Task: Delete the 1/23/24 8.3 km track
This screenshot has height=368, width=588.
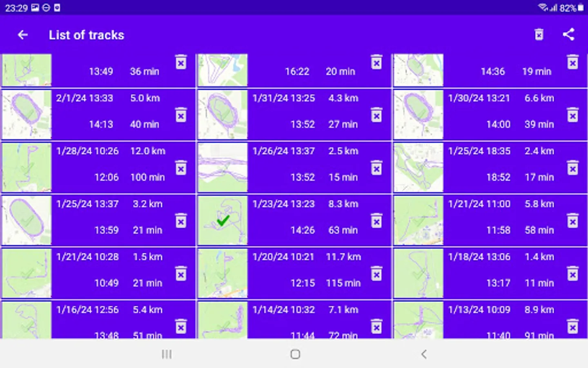Action: tap(376, 221)
